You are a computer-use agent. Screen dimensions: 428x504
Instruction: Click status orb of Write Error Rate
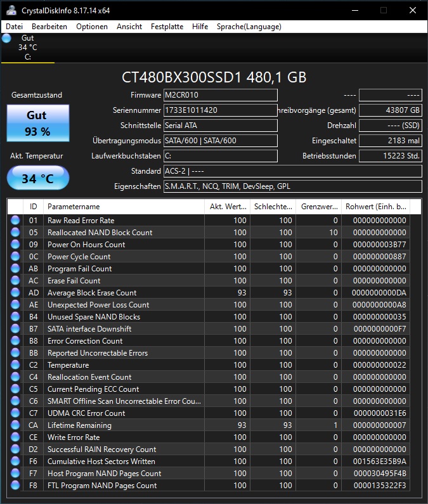coord(15,437)
